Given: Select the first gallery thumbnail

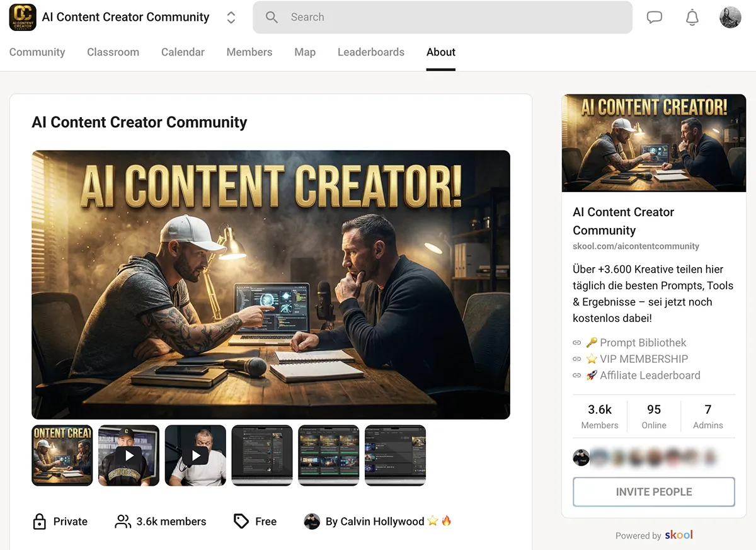Looking at the screenshot, I should (62, 455).
